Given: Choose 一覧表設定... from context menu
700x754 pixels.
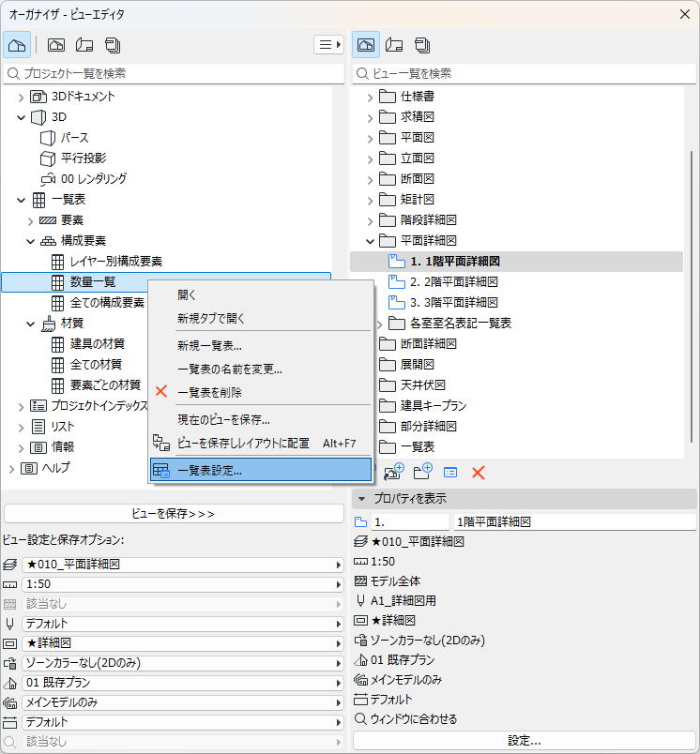Looking at the screenshot, I should (x=261, y=470).
